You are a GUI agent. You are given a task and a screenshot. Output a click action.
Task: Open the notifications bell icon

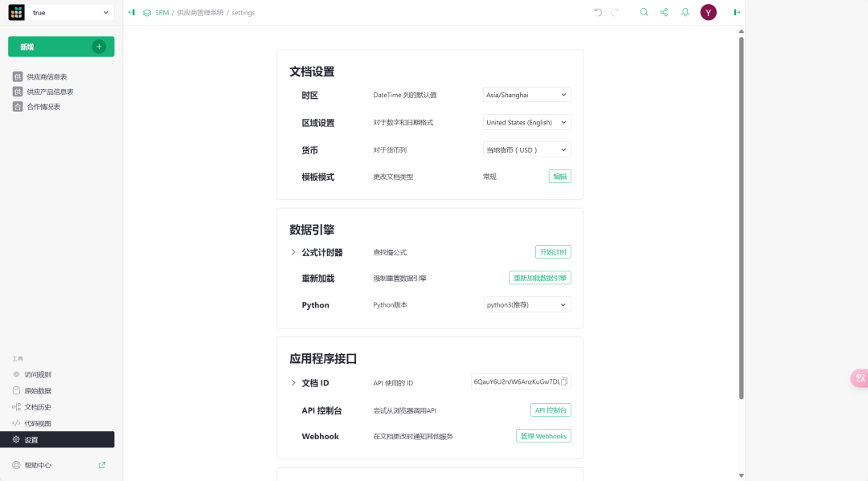(686, 12)
